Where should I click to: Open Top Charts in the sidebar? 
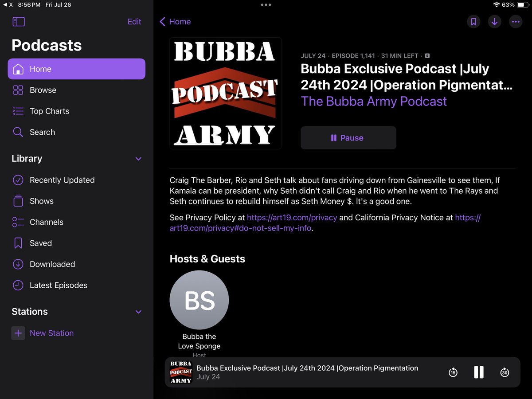(76, 111)
